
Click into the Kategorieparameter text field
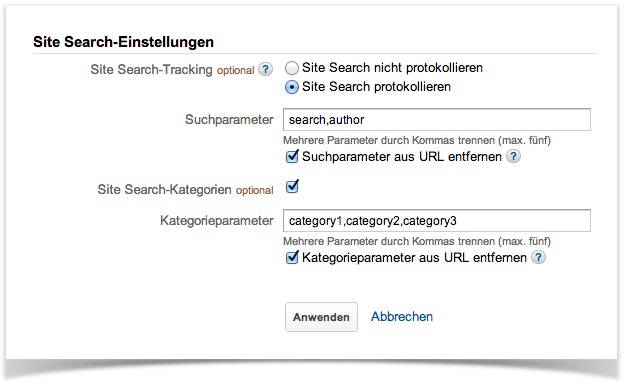point(437,221)
